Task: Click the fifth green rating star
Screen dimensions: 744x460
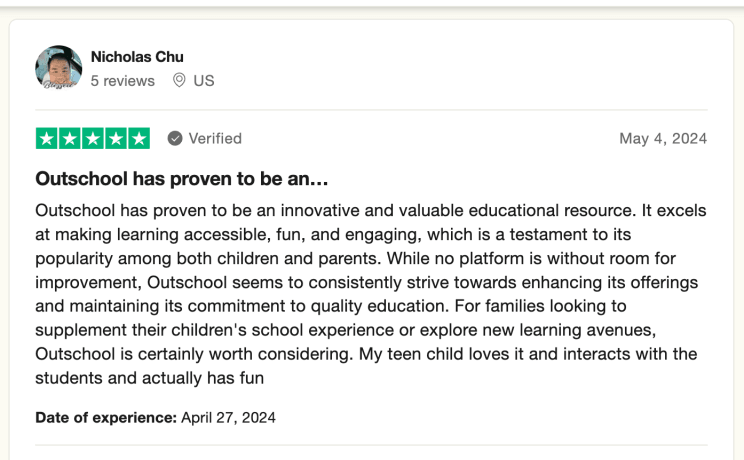Action: tap(139, 138)
